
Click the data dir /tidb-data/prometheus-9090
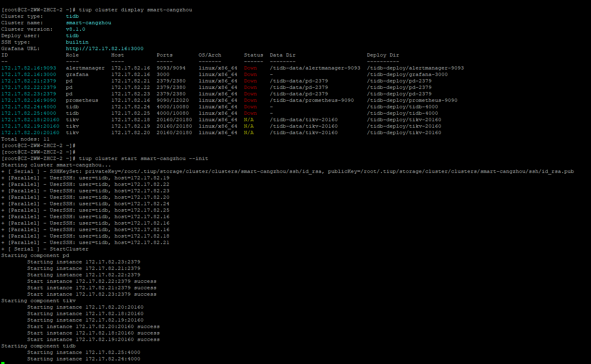[312, 100]
